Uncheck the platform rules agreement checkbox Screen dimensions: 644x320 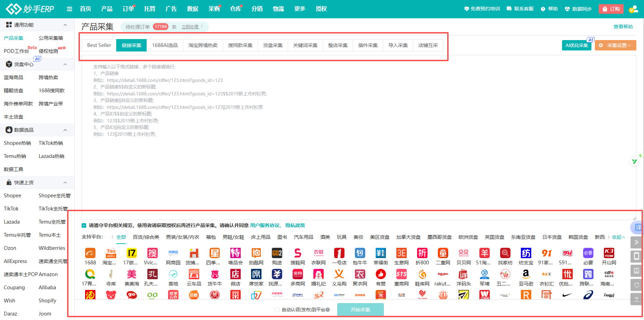[x=84, y=226]
